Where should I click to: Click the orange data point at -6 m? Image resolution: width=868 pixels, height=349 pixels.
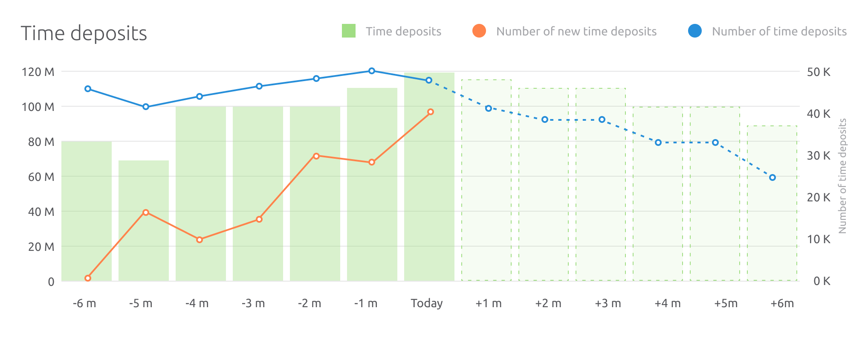click(88, 278)
